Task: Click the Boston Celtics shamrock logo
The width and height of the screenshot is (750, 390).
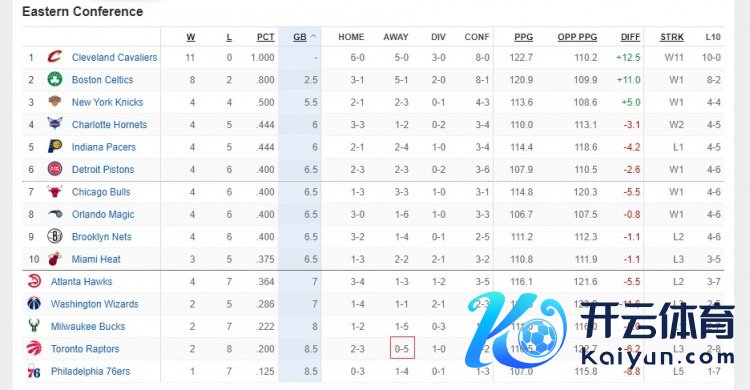Action: coord(55,79)
